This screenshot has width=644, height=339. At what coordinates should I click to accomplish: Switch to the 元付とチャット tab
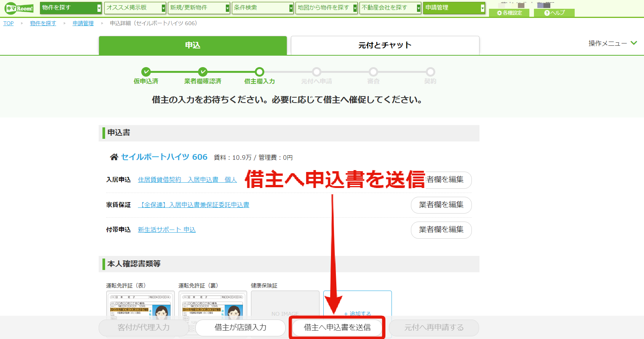[x=385, y=45]
